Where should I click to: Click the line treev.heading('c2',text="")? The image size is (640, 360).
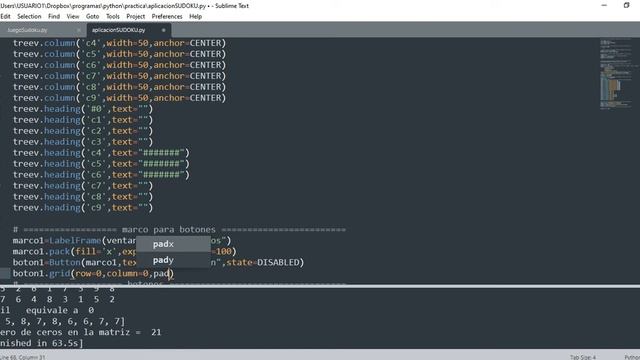pos(83,131)
